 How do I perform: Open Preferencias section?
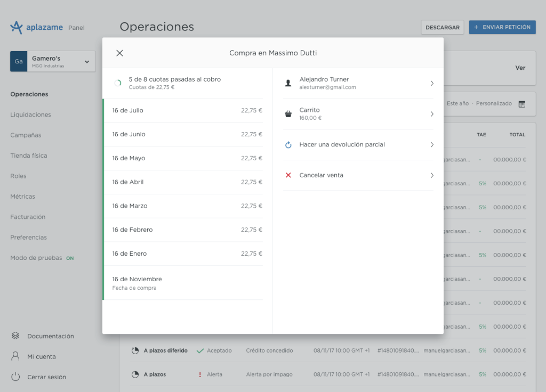(x=29, y=237)
